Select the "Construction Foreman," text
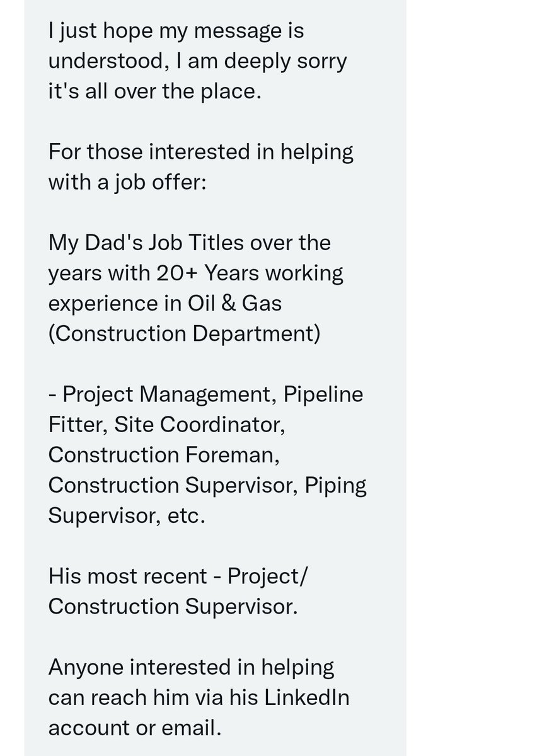The height and width of the screenshot is (756, 542). point(164,454)
